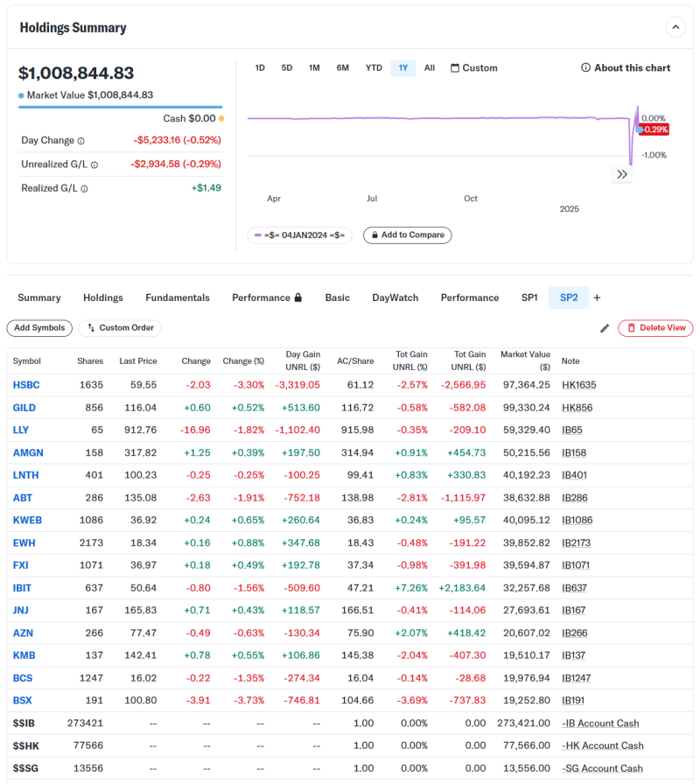Open the HSBC symbol link
700x784 pixels.
(x=26, y=385)
